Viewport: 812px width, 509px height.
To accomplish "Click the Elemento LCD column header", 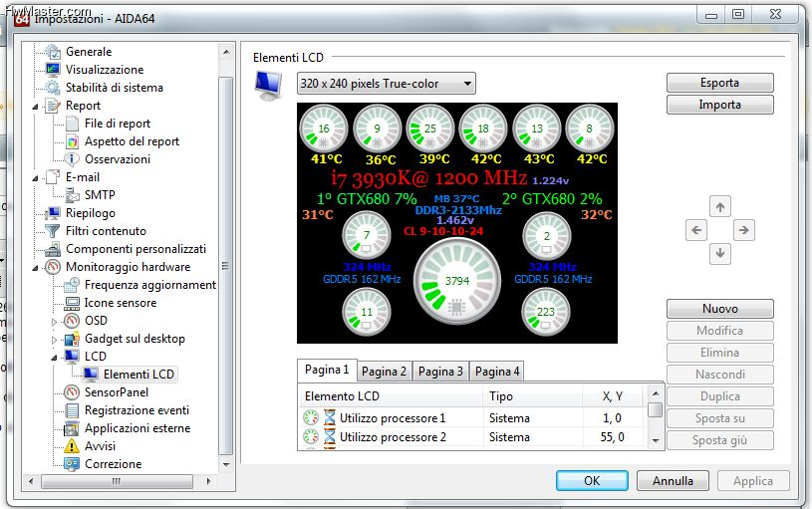I will [391, 396].
